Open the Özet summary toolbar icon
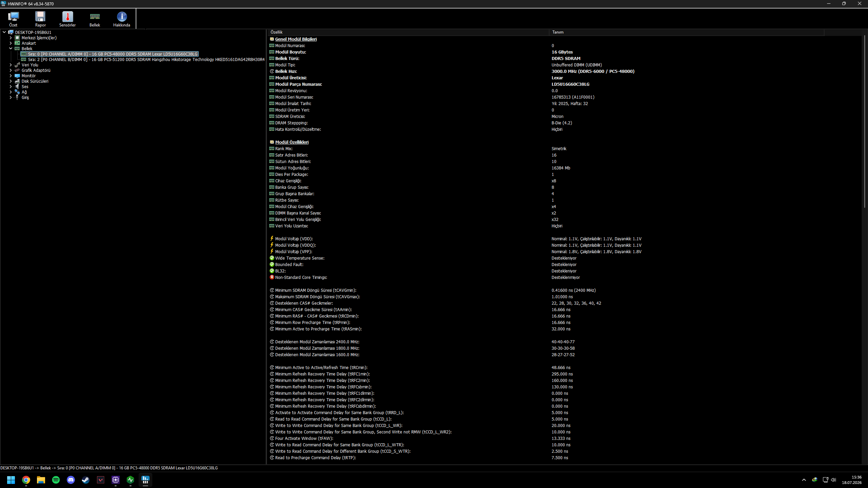868x488 pixels. [13, 19]
